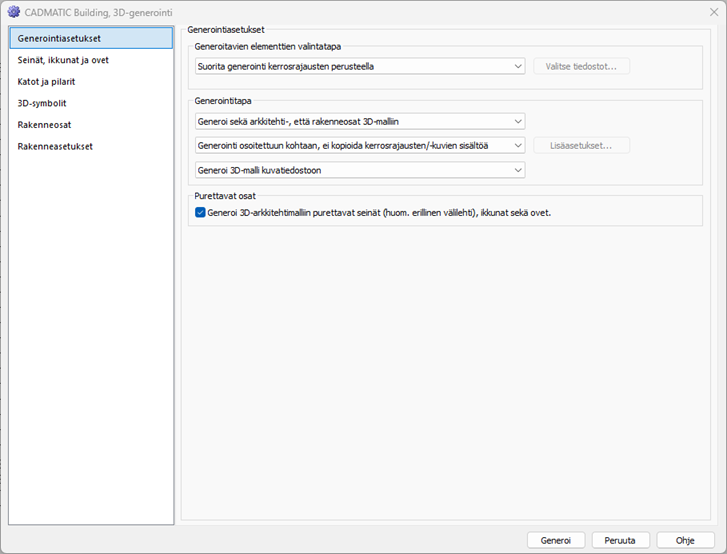727x554 pixels.
Task: Toggle the purettavat seinät generation checkbox
Action: pyautogui.click(x=201, y=212)
